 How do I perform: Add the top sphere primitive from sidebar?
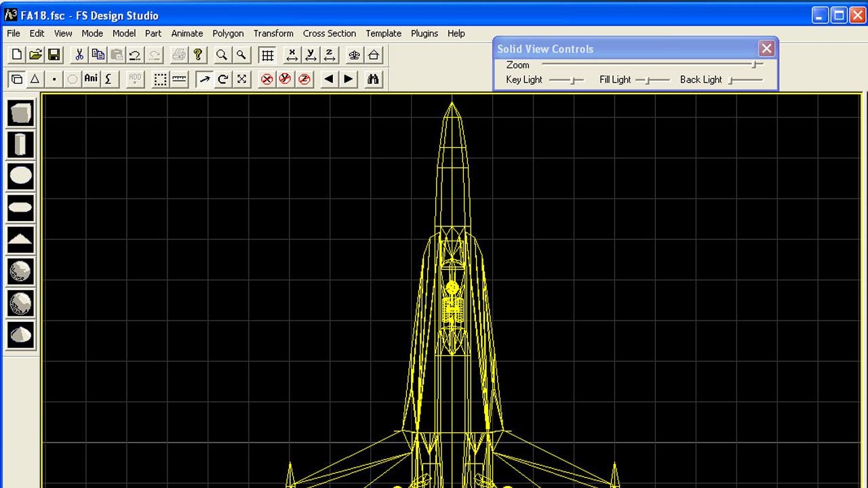point(20,272)
